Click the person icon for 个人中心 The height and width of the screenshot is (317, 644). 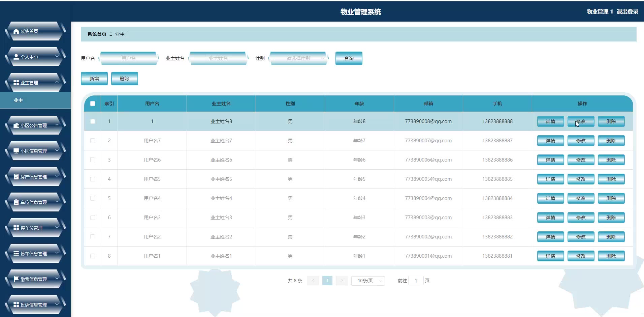[x=16, y=57]
